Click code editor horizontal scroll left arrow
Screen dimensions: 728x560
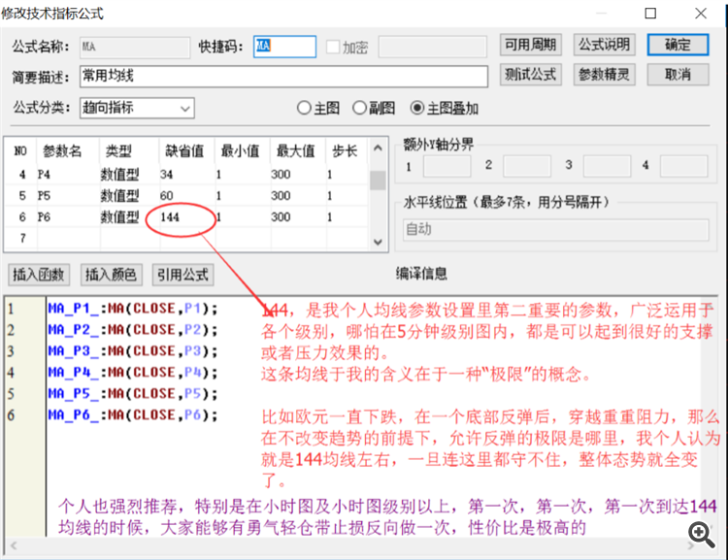(14, 546)
